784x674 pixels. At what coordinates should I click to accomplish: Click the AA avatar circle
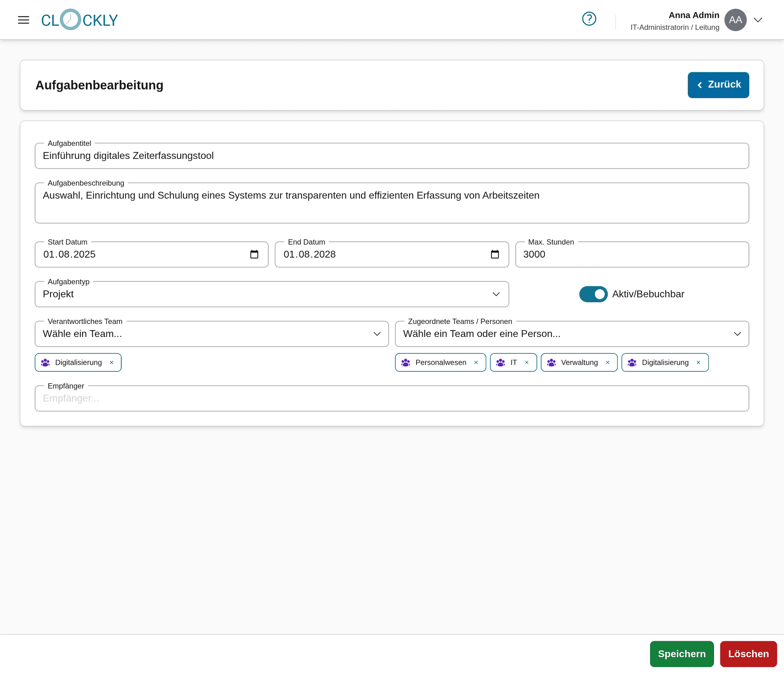pos(735,20)
